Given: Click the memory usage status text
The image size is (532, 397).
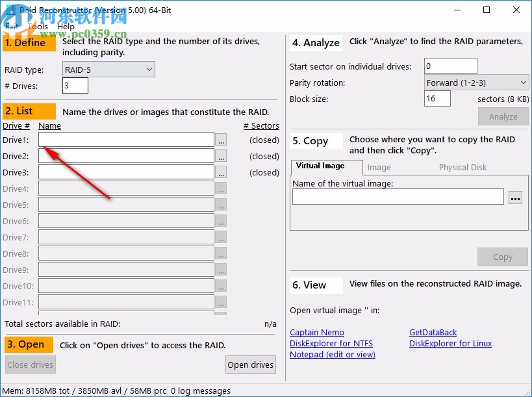Looking at the screenshot, I should pos(84,391).
